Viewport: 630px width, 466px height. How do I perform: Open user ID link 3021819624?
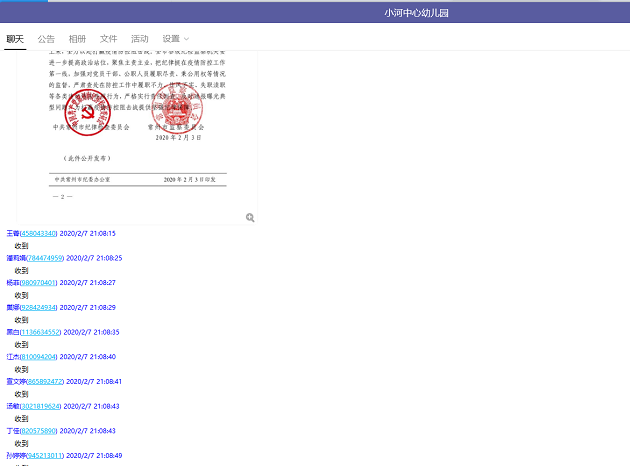pos(41,407)
